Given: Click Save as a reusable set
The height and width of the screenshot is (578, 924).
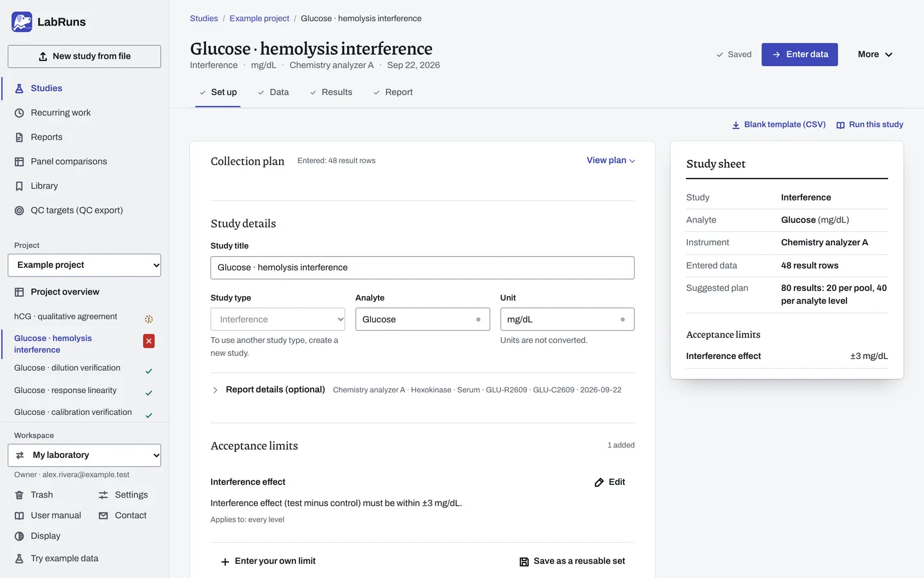Looking at the screenshot, I should click(572, 561).
